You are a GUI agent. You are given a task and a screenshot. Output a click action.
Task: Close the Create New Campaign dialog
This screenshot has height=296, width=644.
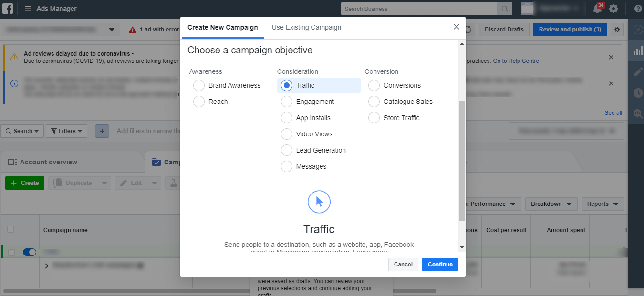(457, 27)
